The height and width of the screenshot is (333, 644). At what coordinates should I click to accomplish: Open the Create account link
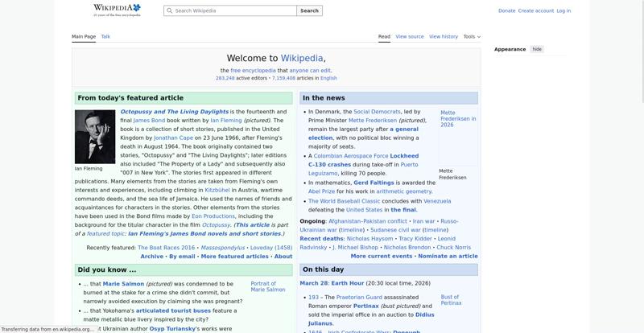click(535, 11)
